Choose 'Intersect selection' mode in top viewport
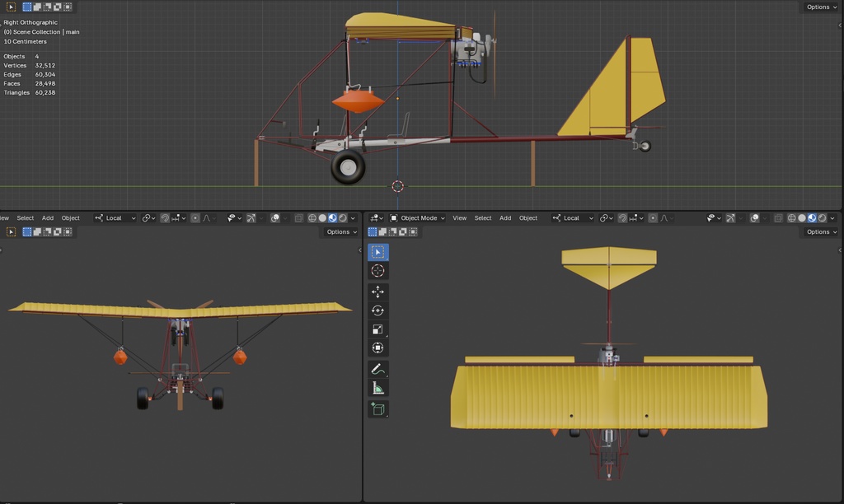 [68, 7]
